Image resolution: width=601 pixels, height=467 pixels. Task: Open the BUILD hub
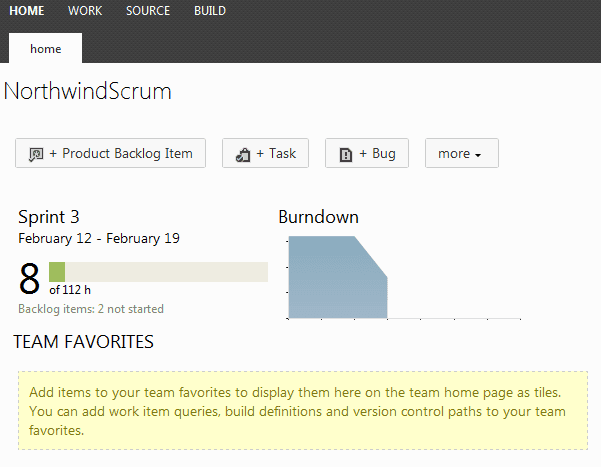(209, 11)
